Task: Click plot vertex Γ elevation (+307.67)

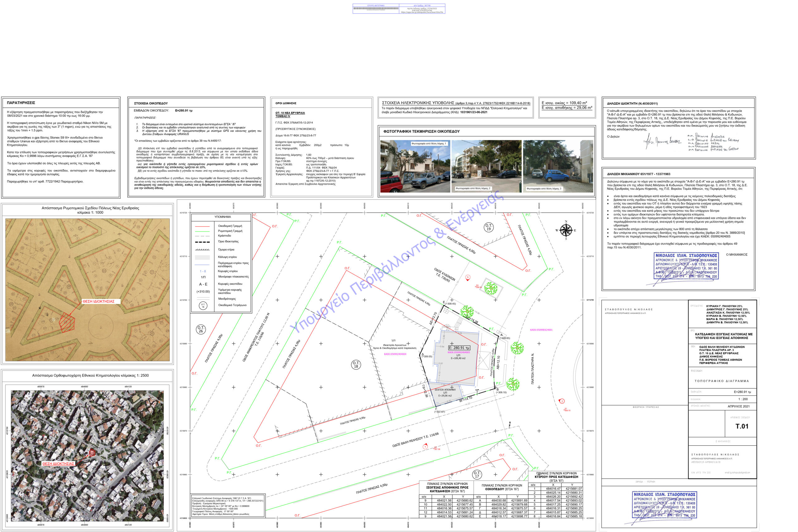Action: click(440, 412)
